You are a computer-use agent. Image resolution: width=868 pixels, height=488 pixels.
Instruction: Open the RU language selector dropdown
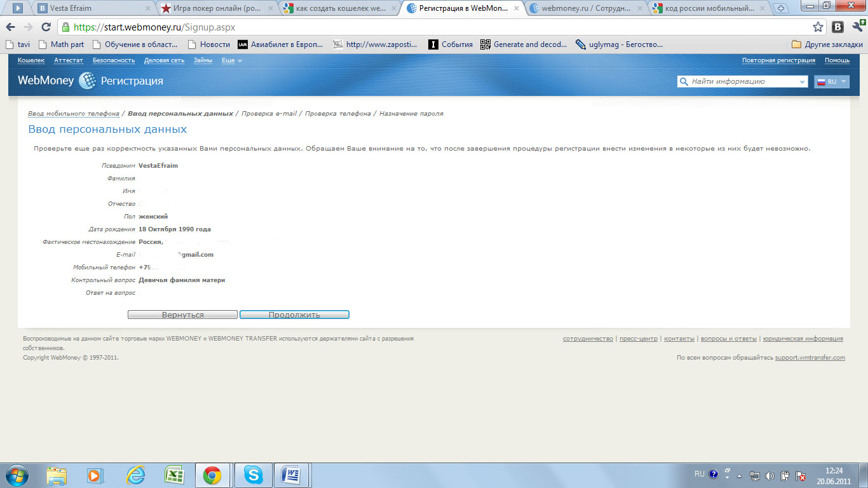pos(832,81)
